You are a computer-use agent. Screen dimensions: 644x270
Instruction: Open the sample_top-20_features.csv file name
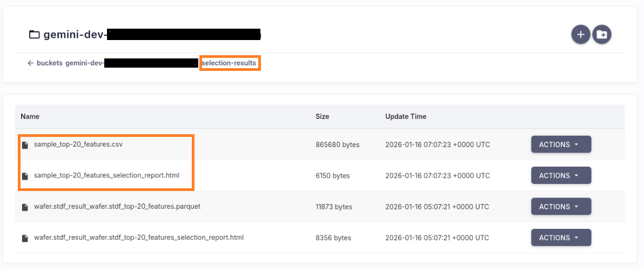[78, 144]
